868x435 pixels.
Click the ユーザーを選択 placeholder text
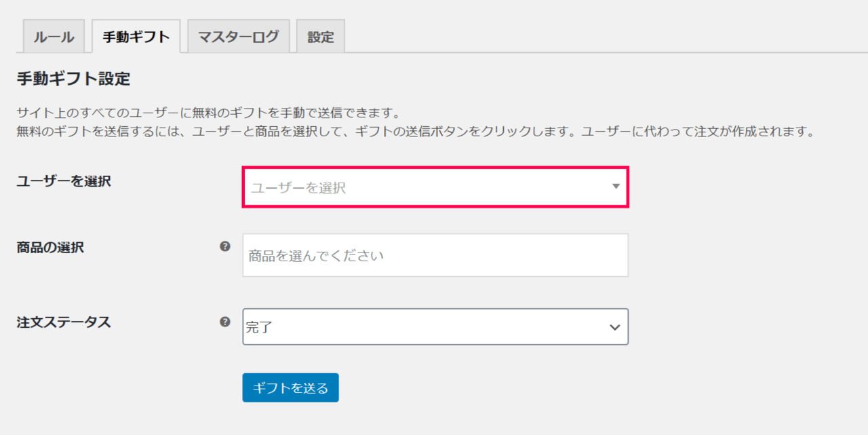(298, 188)
